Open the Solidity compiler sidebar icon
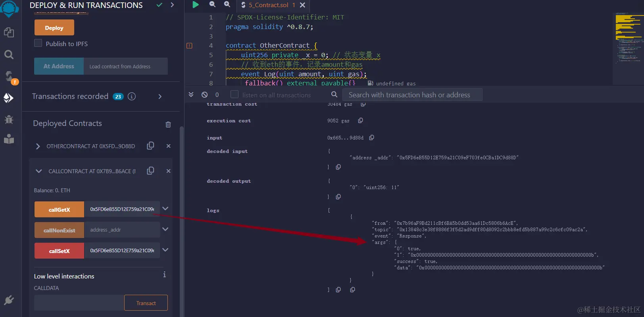 9,76
